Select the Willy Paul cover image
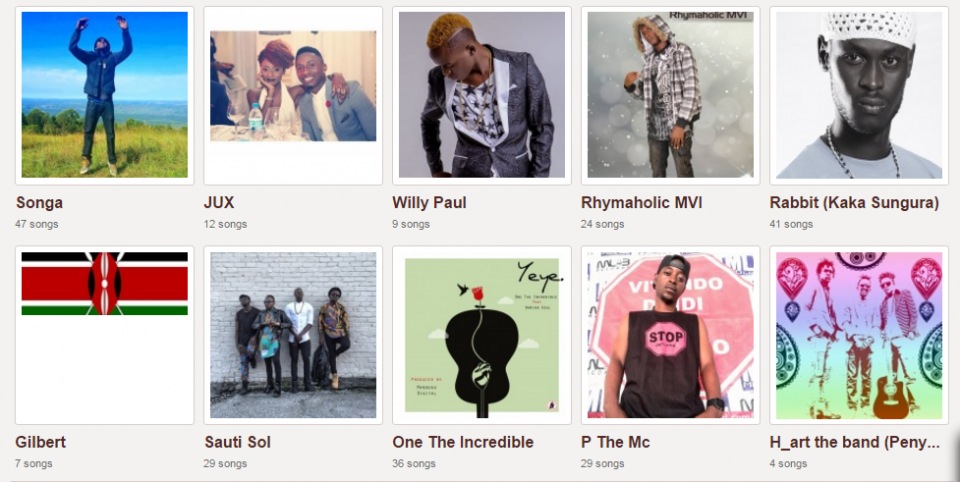 [482, 95]
